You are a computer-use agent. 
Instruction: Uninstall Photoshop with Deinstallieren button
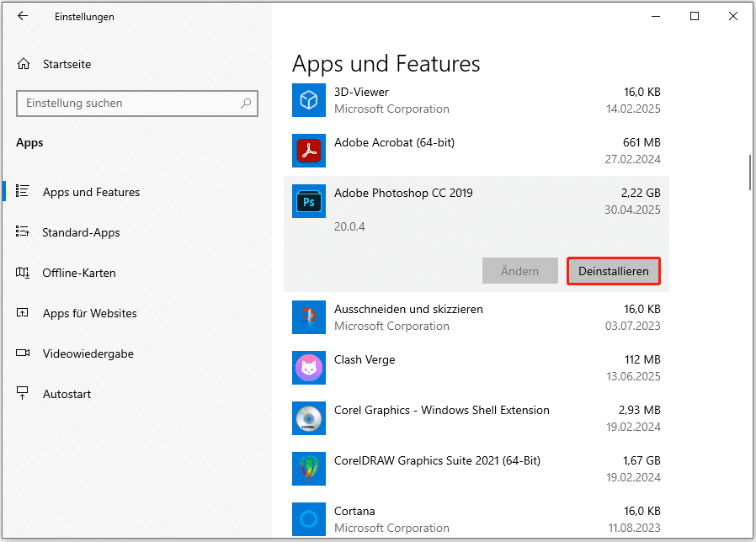(613, 271)
